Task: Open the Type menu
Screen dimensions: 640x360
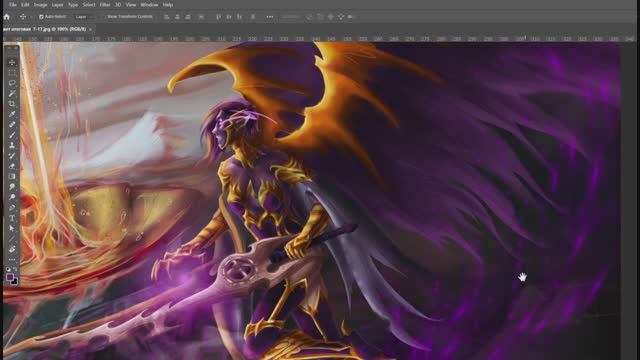Action: coord(73,5)
